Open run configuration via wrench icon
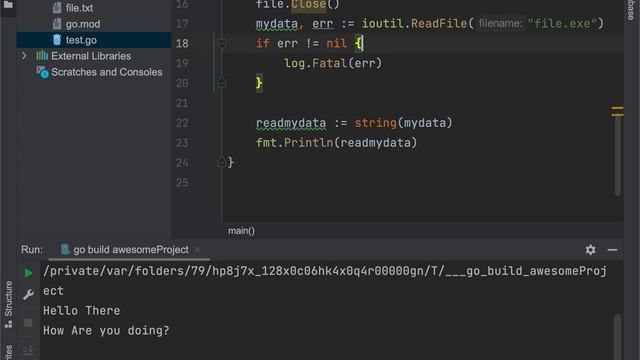Viewport: 640px width, 360px height. coord(28,294)
